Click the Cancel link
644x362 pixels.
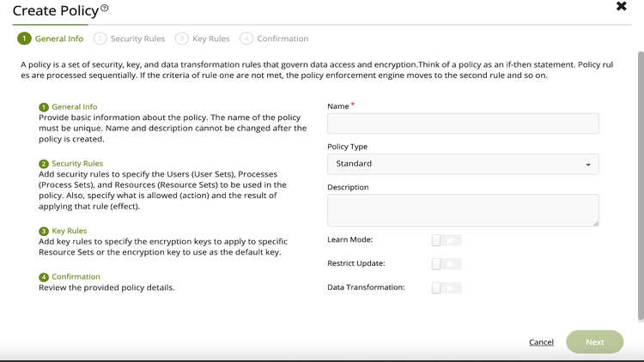click(541, 342)
